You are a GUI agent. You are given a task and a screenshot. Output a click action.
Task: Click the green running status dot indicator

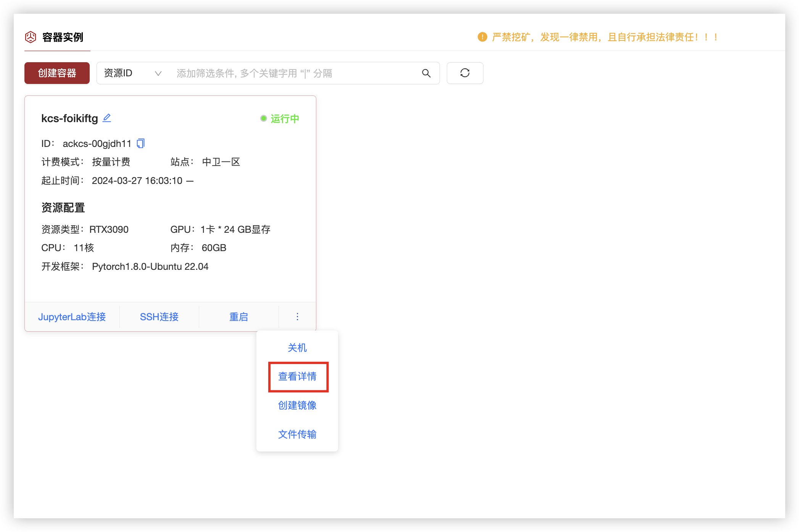click(x=263, y=119)
